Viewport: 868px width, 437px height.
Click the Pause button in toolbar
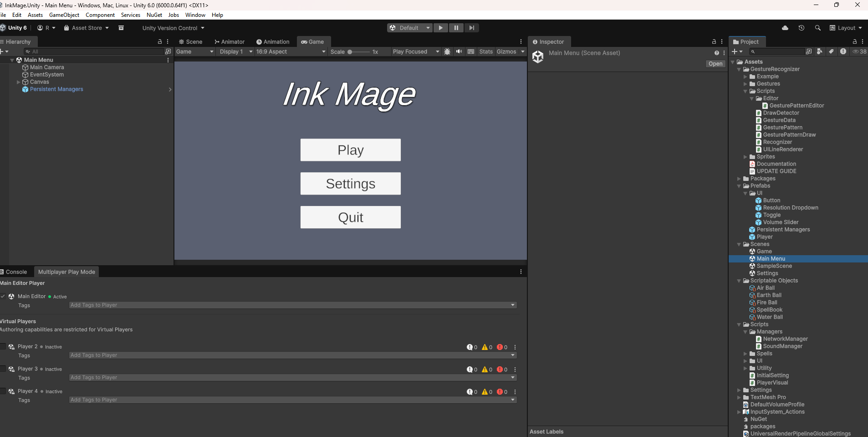(x=456, y=28)
